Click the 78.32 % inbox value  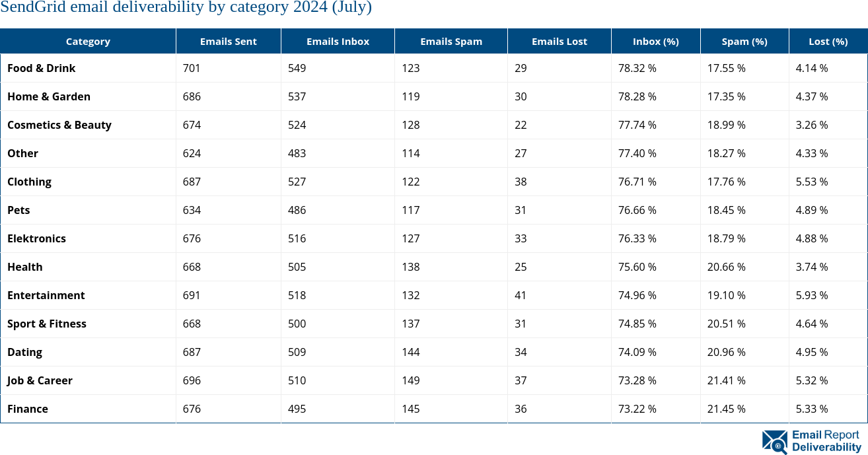click(637, 68)
